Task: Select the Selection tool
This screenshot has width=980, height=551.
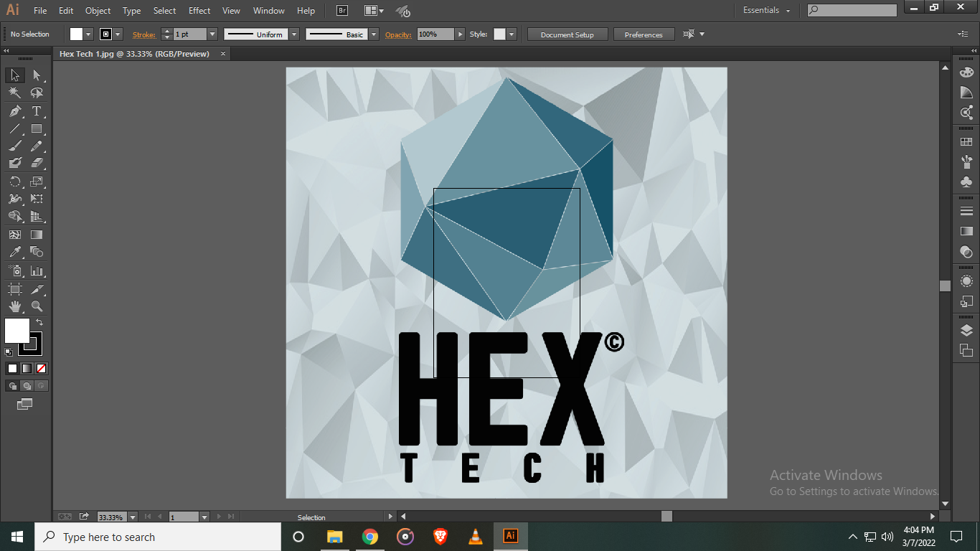Action: coord(14,75)
